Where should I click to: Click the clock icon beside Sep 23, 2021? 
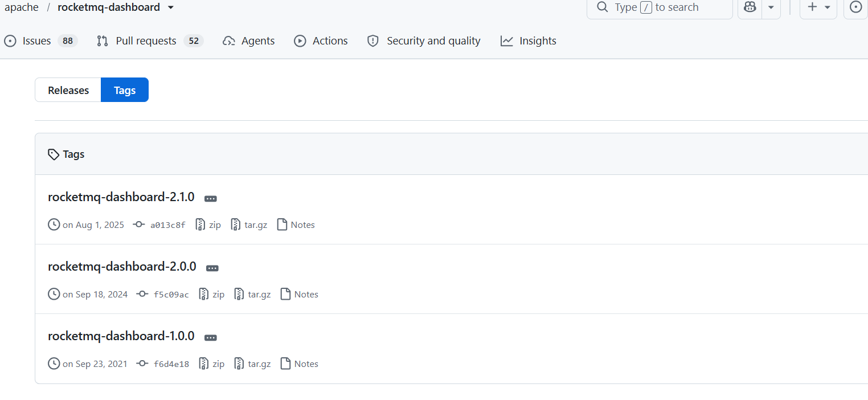(x=54, y=364)
